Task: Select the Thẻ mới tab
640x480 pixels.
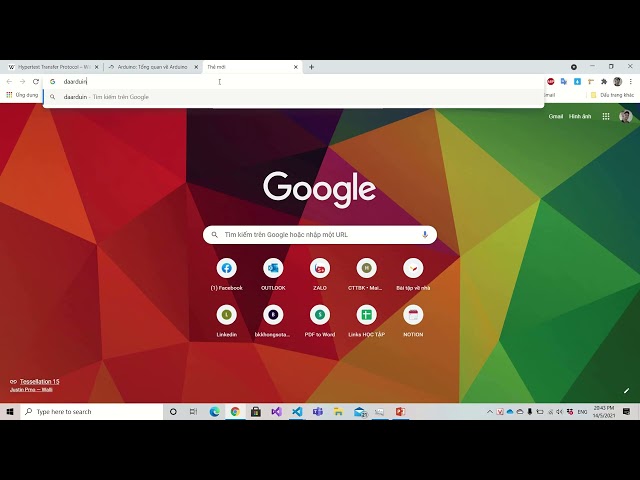Action: click(x=252, y=67)
